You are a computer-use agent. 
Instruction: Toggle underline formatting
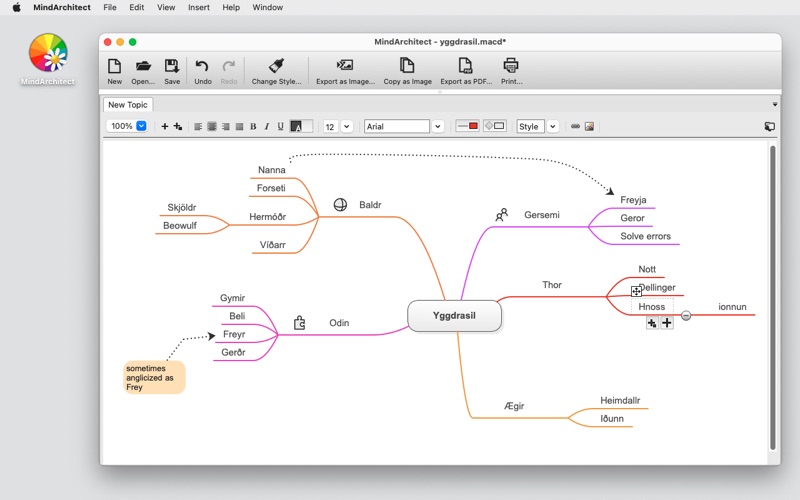tap(281, 127)
